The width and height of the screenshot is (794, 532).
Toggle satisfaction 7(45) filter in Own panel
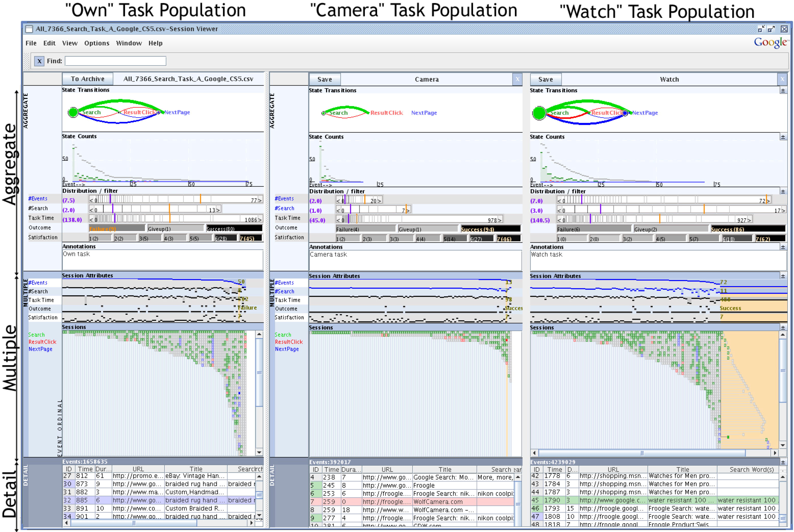[251, 238]
